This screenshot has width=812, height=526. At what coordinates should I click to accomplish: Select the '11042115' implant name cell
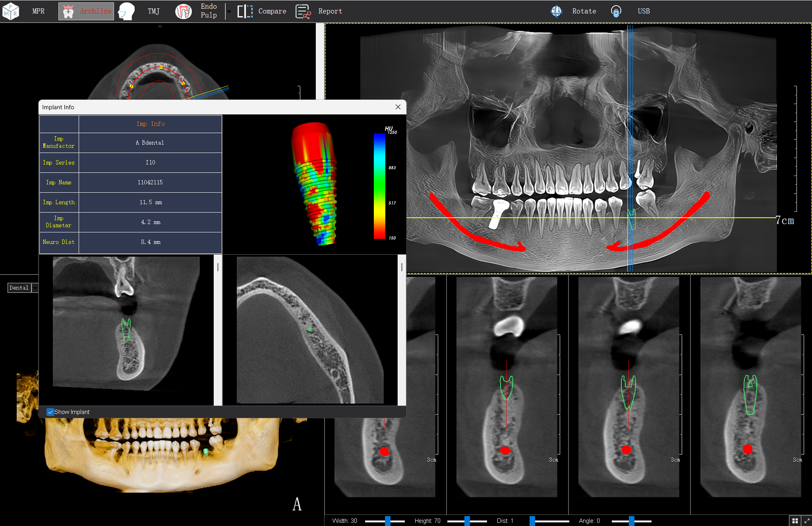[150, 182]
